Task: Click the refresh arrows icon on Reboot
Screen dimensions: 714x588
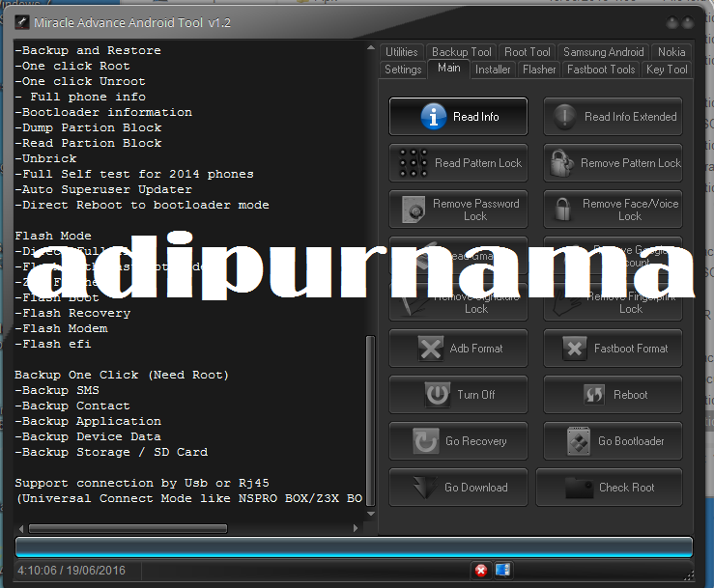Action: tap(594, 395)
